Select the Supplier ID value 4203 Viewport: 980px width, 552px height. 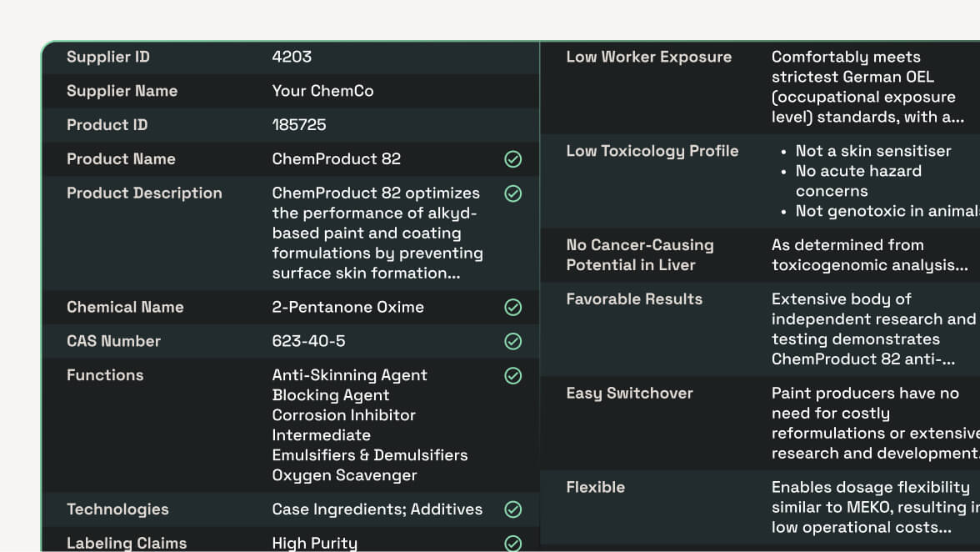coord(292,58)
